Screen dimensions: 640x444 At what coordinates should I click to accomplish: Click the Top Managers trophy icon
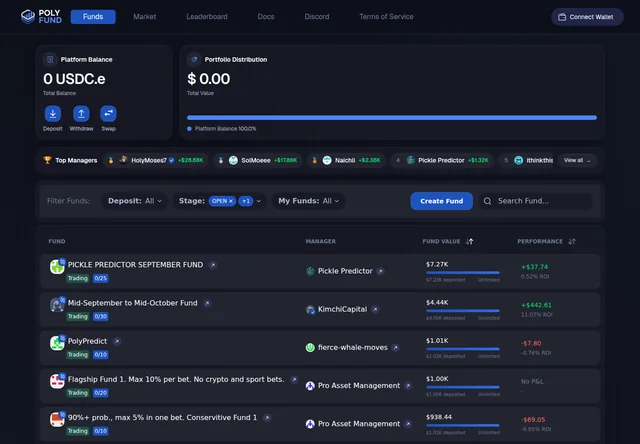tap(47, 160)
